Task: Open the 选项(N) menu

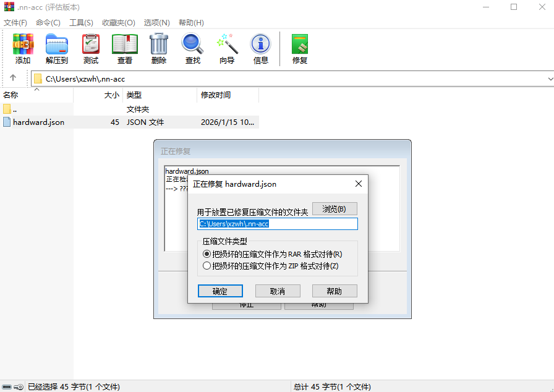Action: [157, 23]
